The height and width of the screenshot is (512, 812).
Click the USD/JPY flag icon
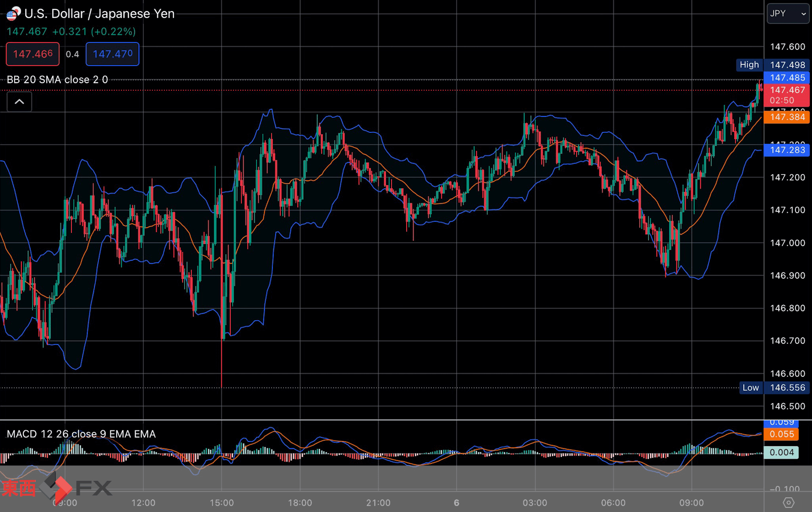pyautogui.click(x=13, y=14)
